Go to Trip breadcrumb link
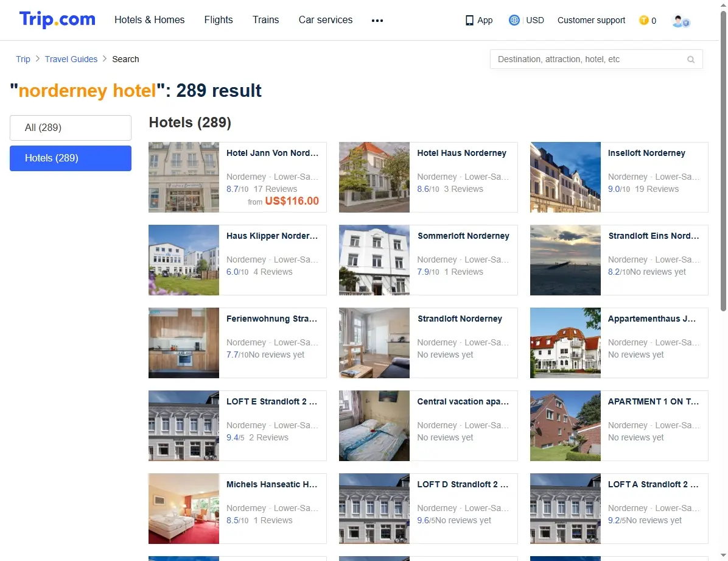Image resolution: width=728 pixels, height=561 pixels. point(23,59)
